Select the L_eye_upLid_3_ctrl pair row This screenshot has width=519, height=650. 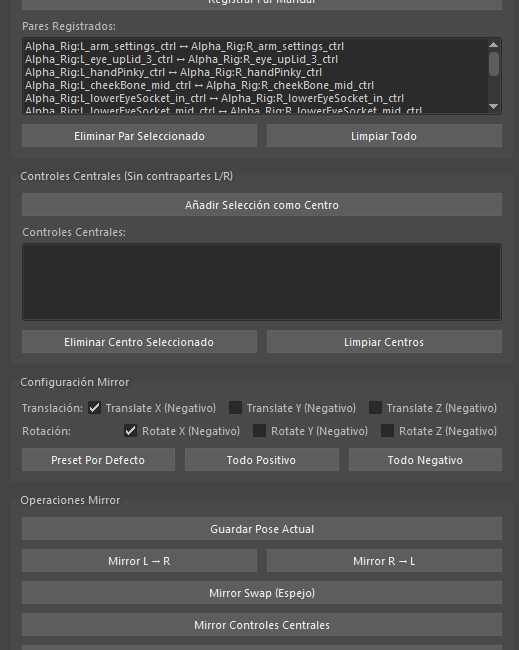point(256,59)
